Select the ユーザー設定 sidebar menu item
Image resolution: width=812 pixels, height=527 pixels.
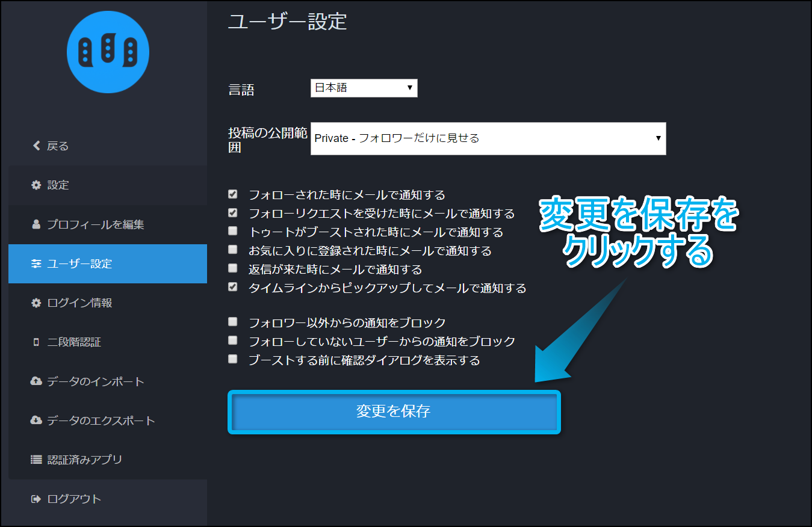[x=108, y=263]
